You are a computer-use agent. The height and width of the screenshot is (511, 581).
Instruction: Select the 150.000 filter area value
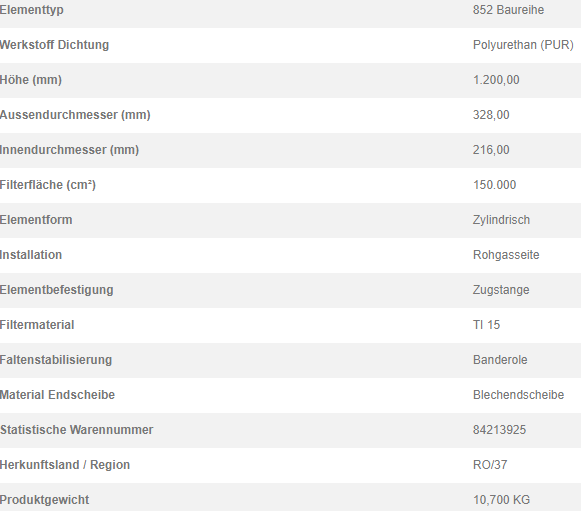494,185
